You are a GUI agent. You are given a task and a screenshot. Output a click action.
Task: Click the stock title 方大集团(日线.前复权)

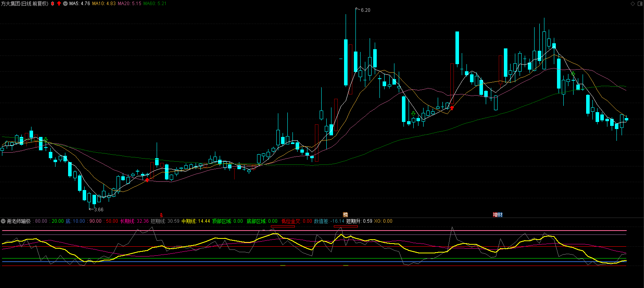coord(25,4)
